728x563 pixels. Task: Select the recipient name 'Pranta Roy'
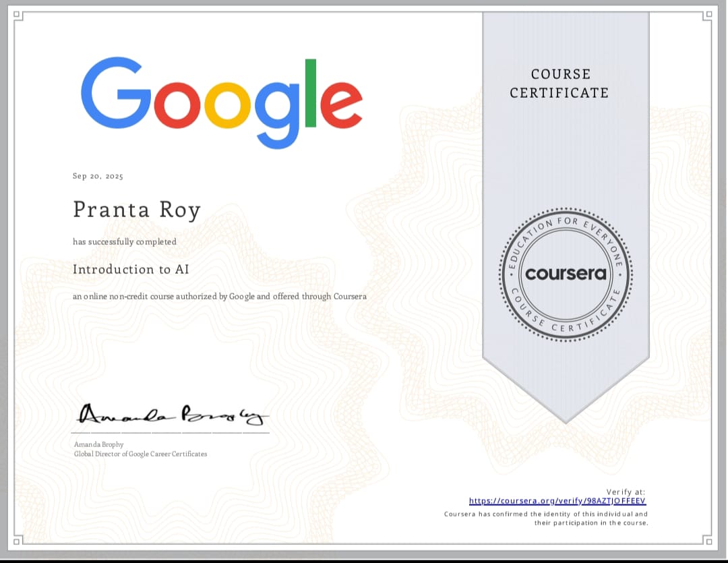point(137,210)
